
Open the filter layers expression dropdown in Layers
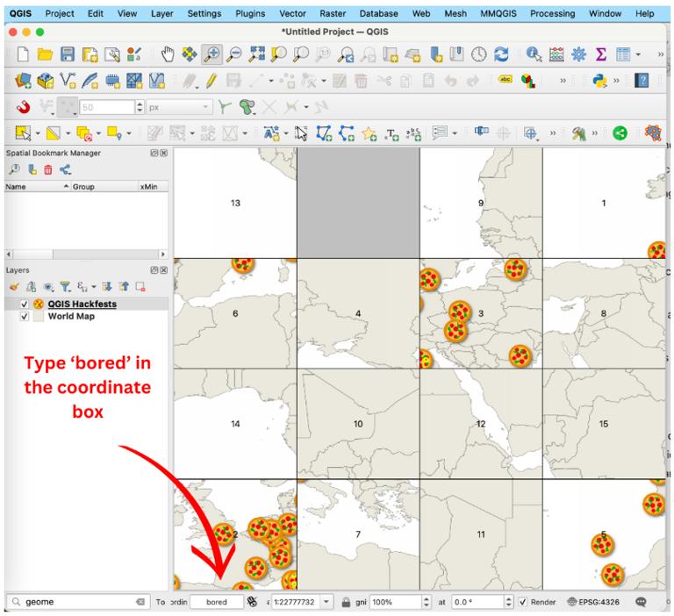[94, 287]
